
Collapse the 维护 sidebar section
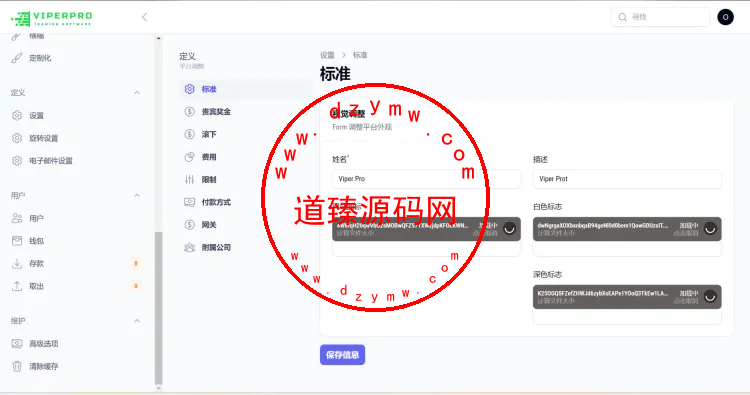[x=137, y=320]
